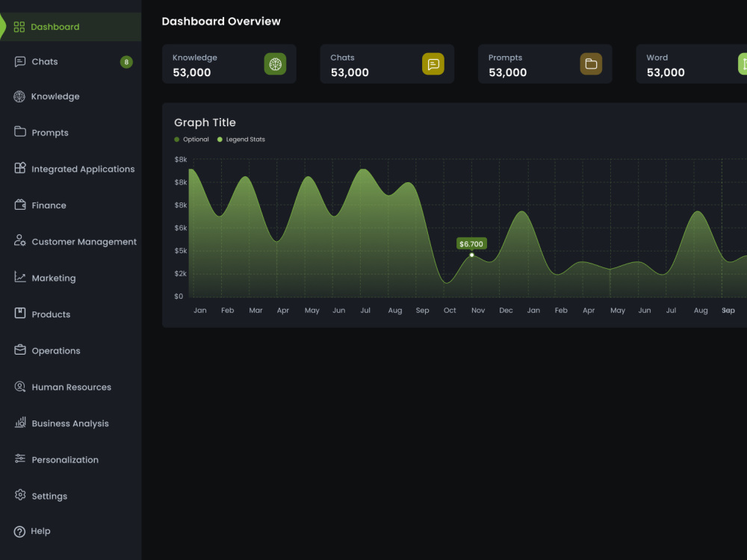747x560 pixels.
Task: Click the Nov axis label
Action: tap(478, 311)
